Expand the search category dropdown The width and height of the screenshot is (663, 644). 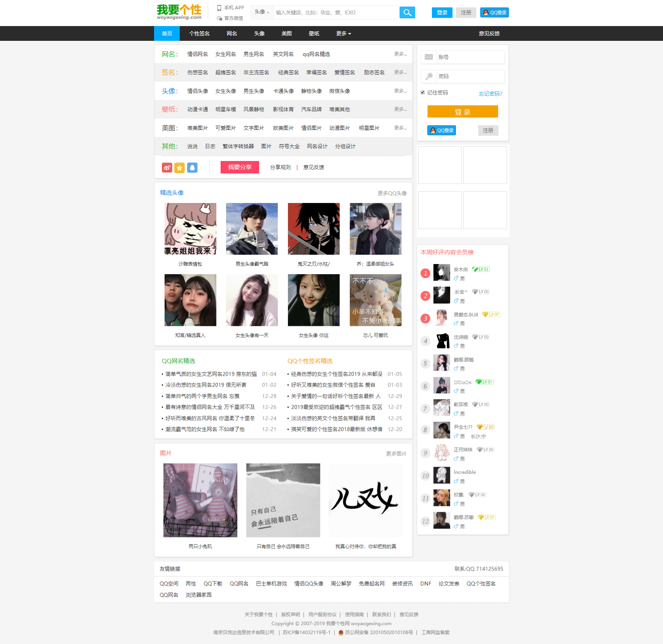pyautogui.click(x=262, y=12)
